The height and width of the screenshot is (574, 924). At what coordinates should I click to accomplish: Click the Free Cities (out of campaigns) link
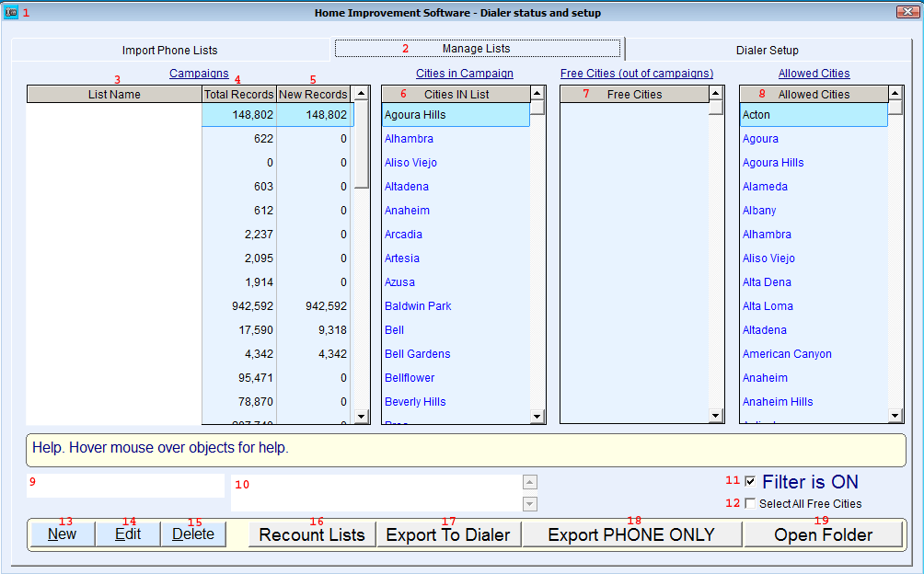[x=637, y=73]
